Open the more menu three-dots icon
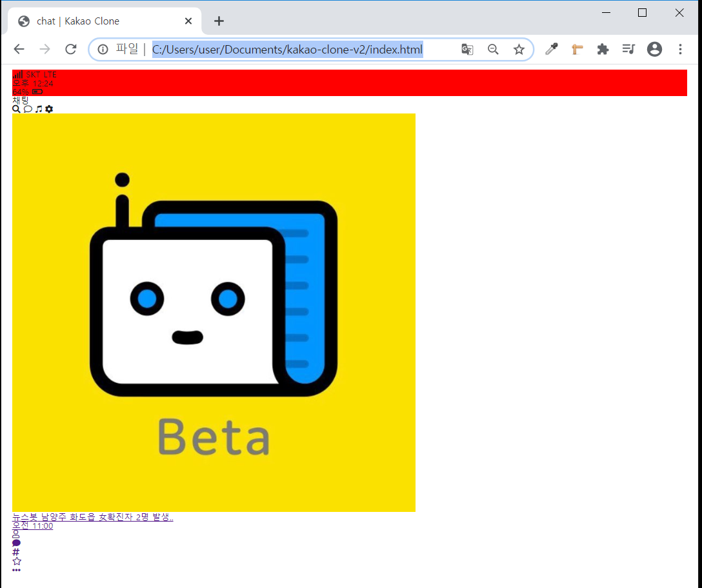Image resolution: width=702 pixels, height=588 pixels. pyautogui.click(x=17, y=570)
